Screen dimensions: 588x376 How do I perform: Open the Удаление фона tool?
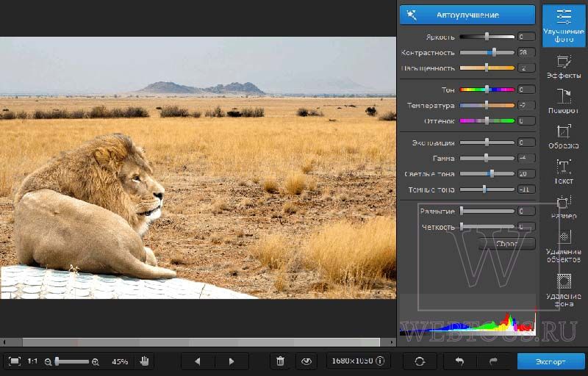click(x=564, y=290)
